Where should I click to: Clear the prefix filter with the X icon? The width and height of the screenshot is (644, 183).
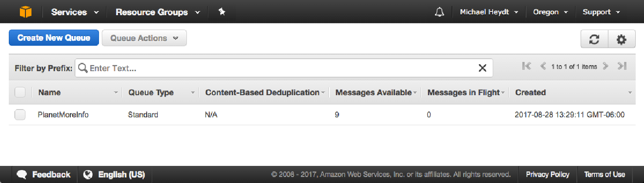pos(482,68)
